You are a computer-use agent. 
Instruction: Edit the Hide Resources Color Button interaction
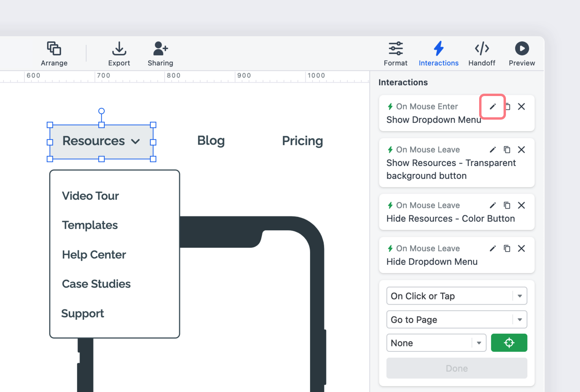coord(493,205)
